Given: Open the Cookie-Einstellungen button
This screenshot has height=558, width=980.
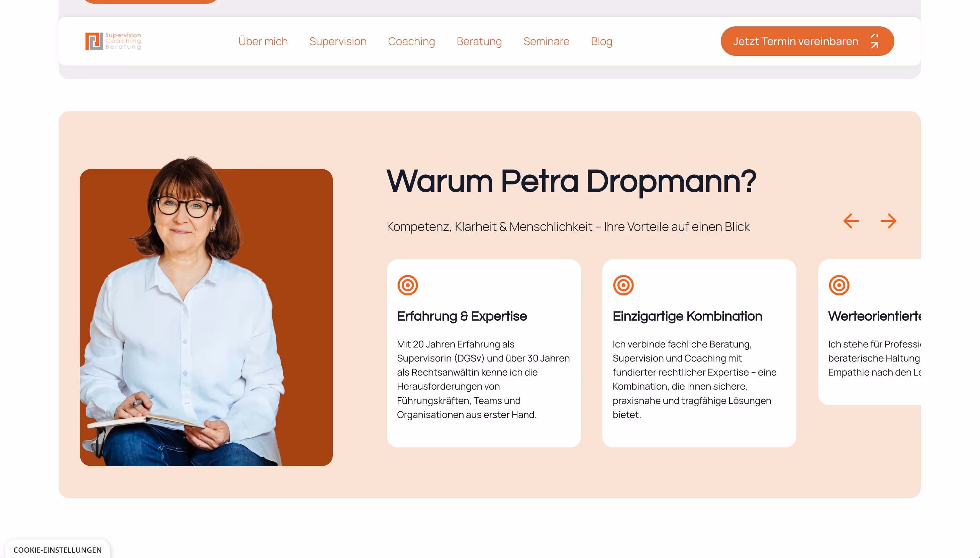Looking at the screenshot, I should coord(57,549).
